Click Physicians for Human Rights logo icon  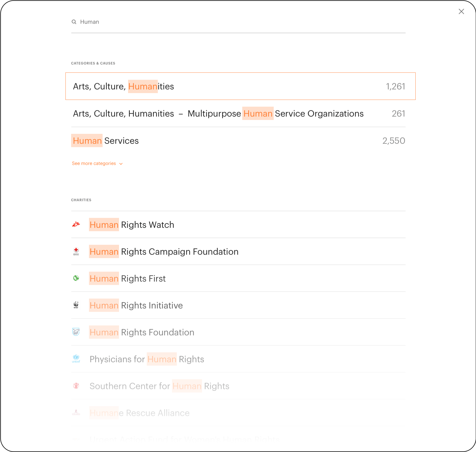point(76,359)
